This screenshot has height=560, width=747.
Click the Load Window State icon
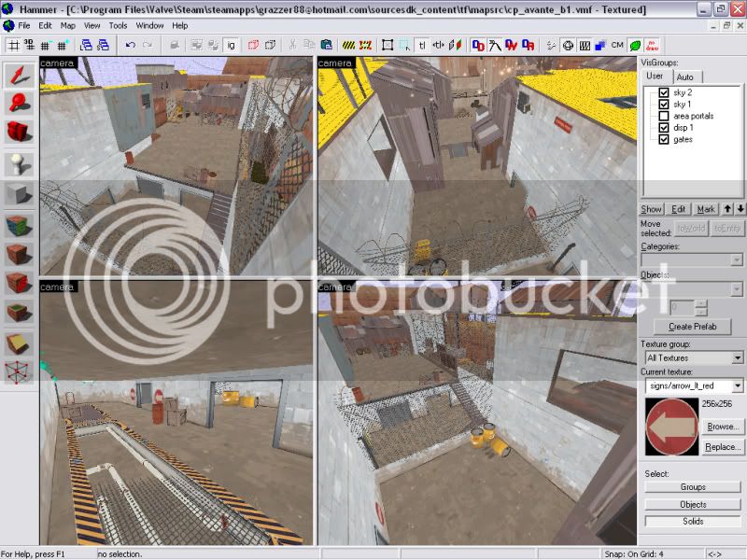(86, 45)
